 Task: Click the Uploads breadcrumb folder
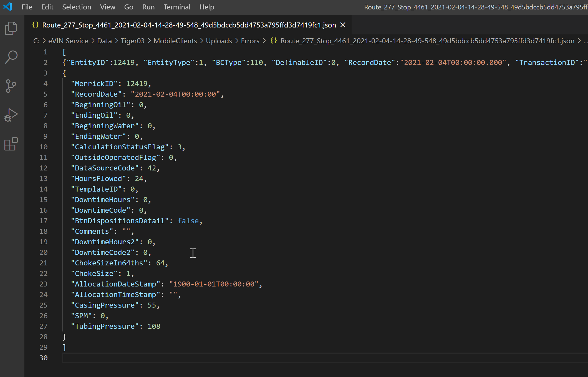tap(219, 41)
